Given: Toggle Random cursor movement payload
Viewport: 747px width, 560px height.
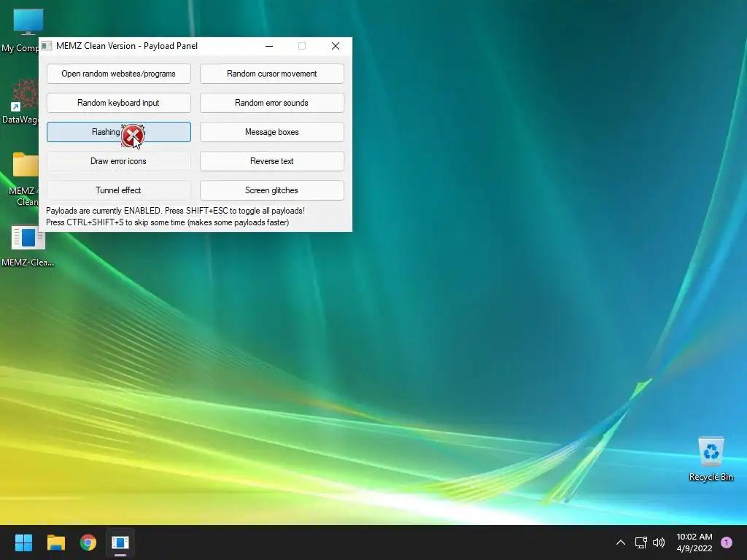Looking at the screenshot, I should click(271, 74).
